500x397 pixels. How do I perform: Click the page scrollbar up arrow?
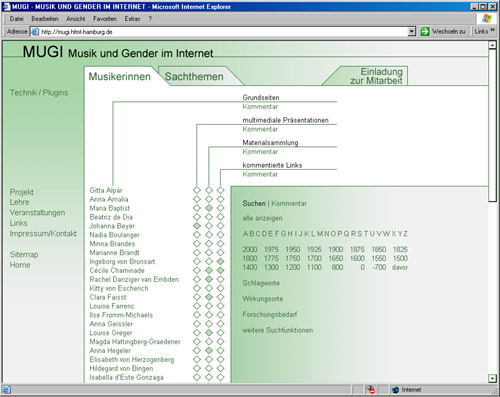pyautogui.click(x=492, y=45)
